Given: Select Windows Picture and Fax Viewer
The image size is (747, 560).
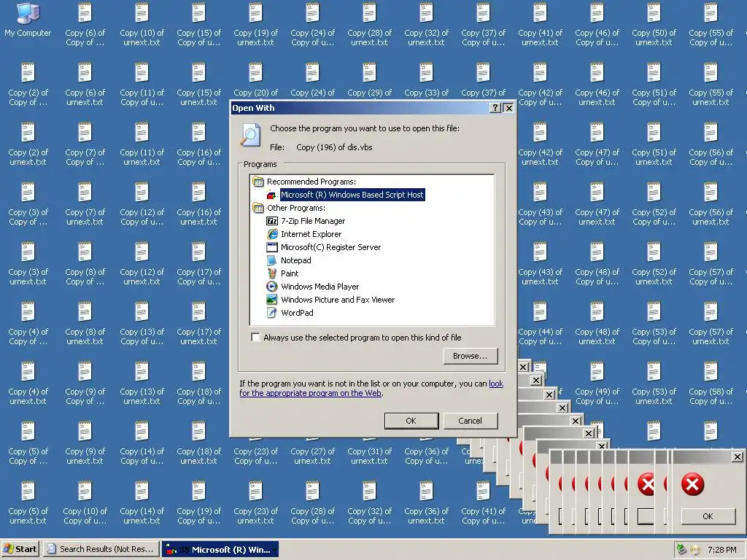Looking at the screenshot, I should click(x=330, y=300).
